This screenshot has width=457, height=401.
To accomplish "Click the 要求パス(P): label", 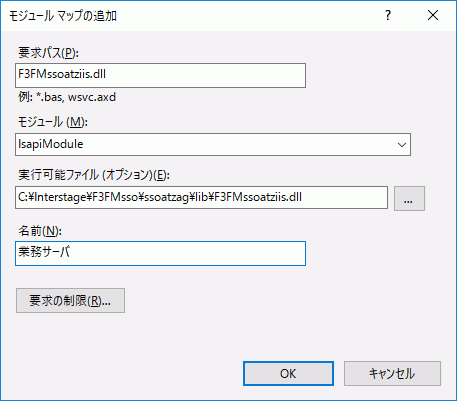I will [48, 53].
